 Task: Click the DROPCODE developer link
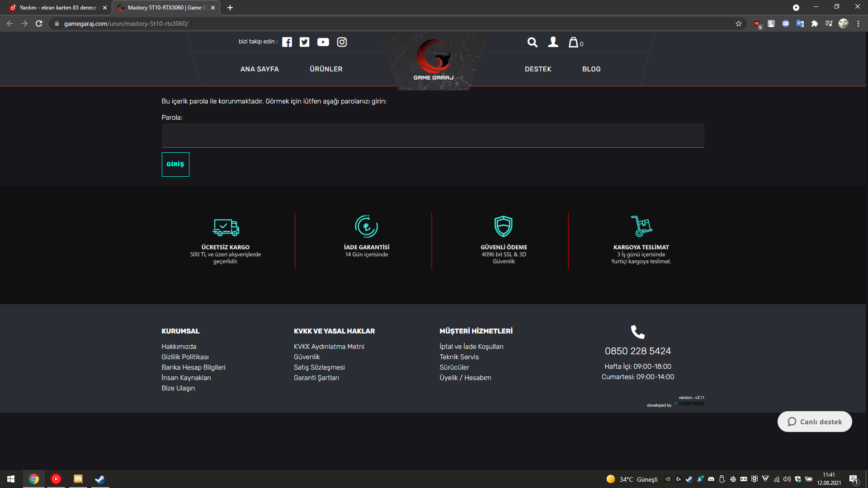[689, 404]
